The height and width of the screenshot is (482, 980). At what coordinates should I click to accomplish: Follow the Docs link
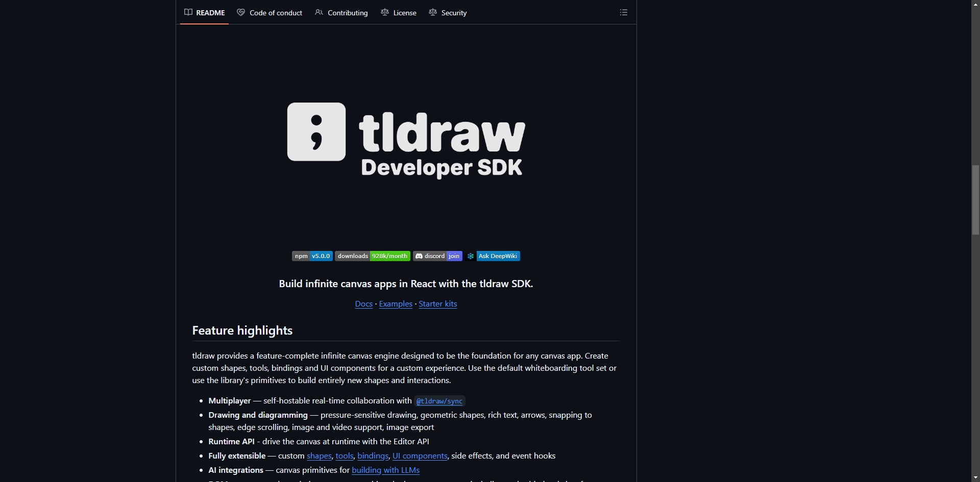point(364,304)
